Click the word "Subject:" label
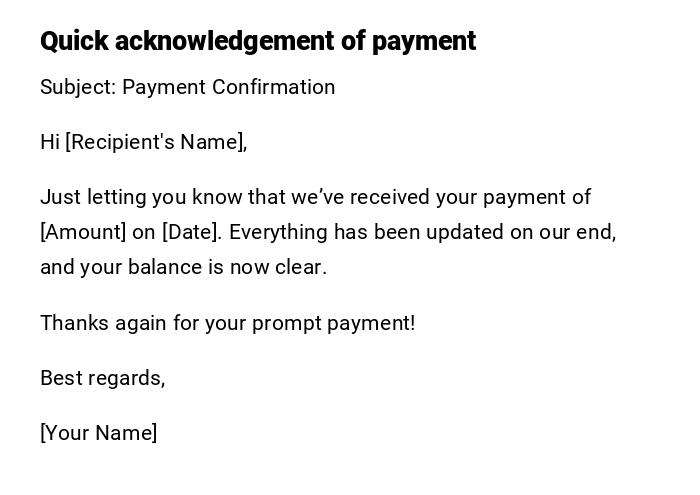700x495 pixels. [78, 87]
